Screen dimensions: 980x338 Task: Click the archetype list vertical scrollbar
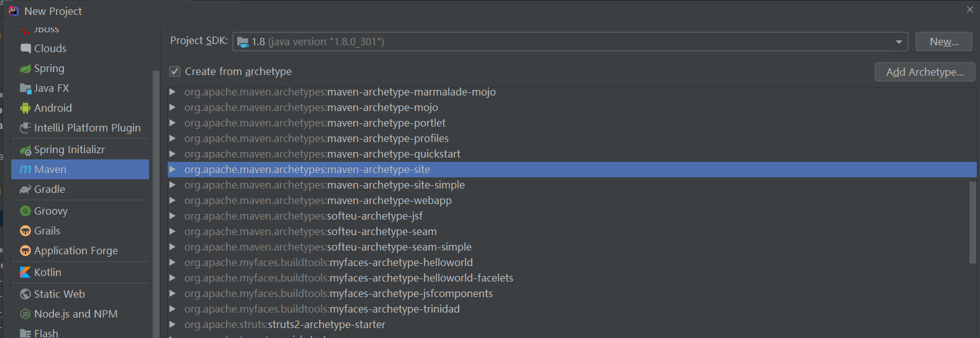point(973,222)
